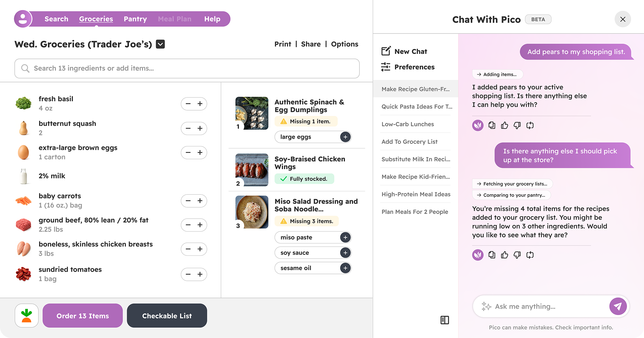
Task: Expand the grocery list name dropdown
Action: point(160,44)
